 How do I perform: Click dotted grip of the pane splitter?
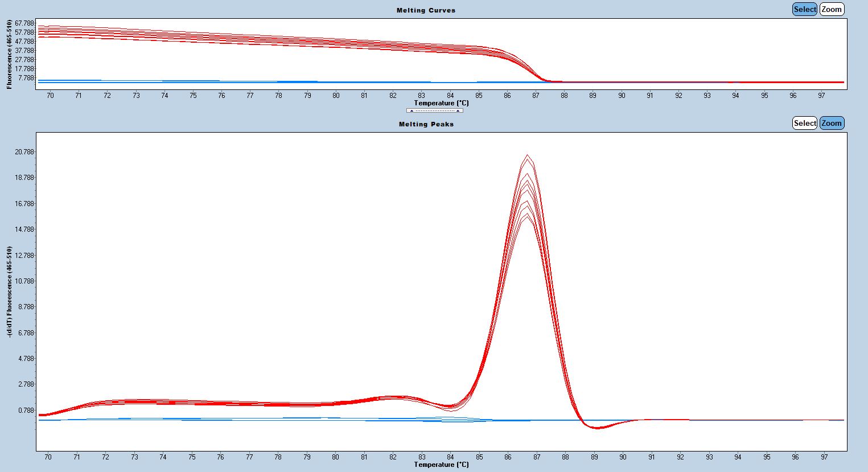[x=434, y=110]
